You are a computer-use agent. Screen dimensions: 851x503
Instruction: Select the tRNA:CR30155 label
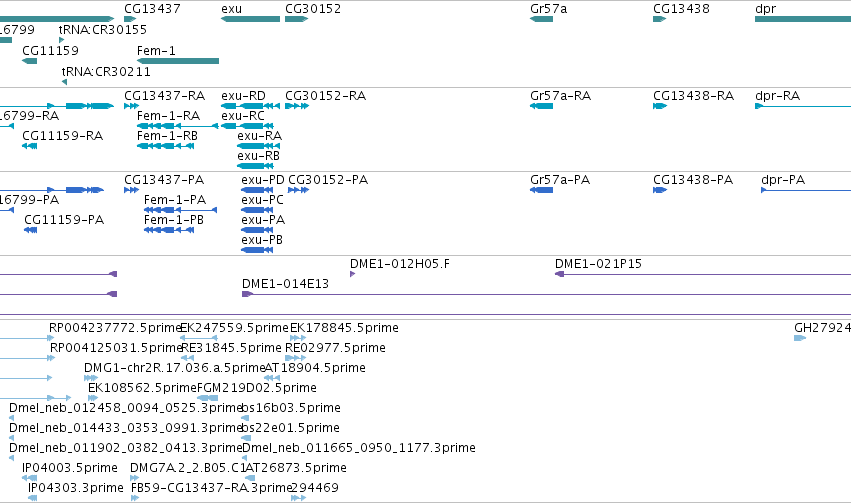point(103,29)
